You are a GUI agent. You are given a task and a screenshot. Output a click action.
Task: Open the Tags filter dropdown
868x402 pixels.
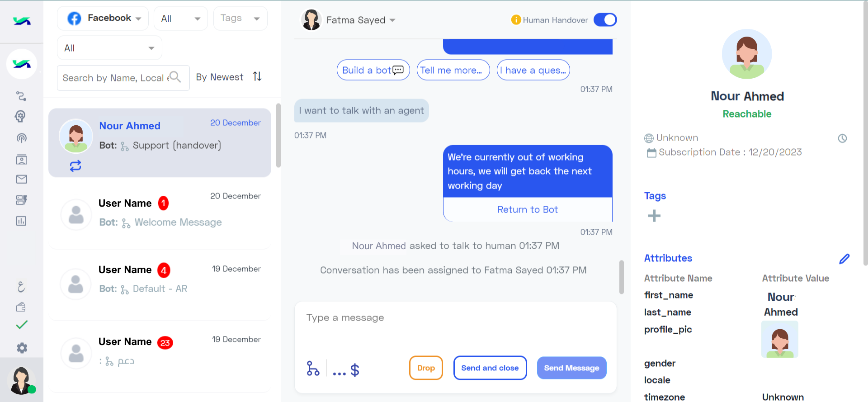pos(240,19)
